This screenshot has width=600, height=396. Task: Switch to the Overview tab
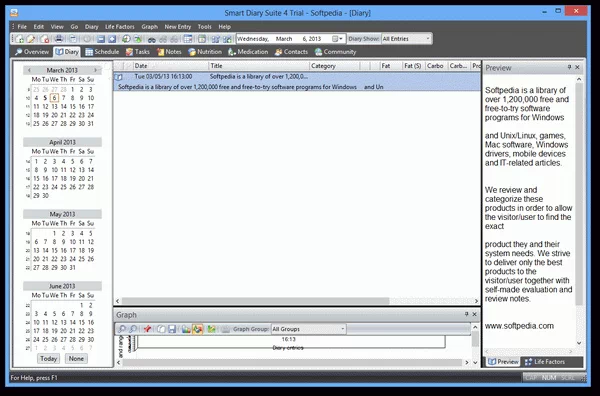32,52
